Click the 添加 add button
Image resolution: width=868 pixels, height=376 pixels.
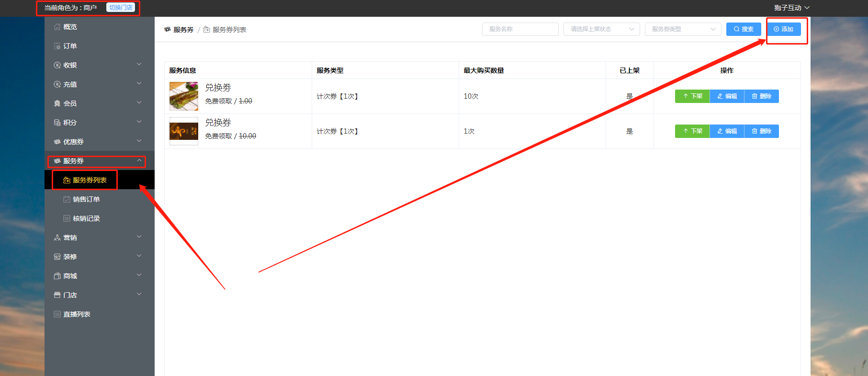(x=784, y=29)
